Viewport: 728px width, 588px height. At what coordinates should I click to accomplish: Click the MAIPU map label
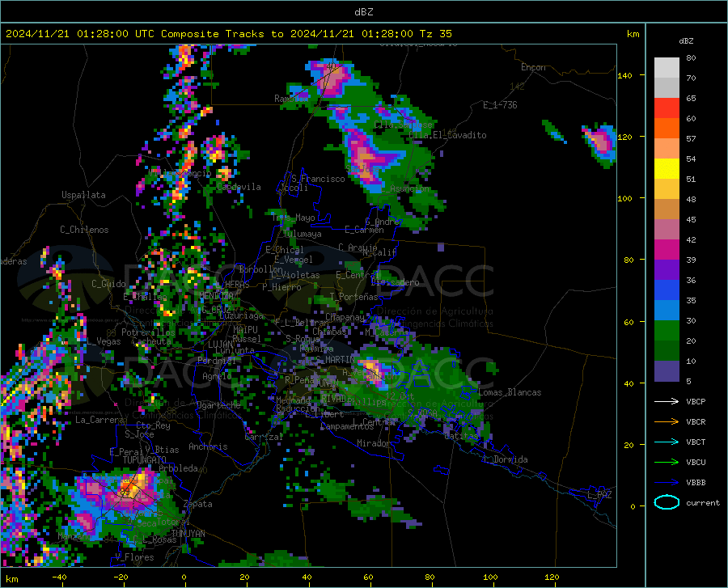[245, 329]
